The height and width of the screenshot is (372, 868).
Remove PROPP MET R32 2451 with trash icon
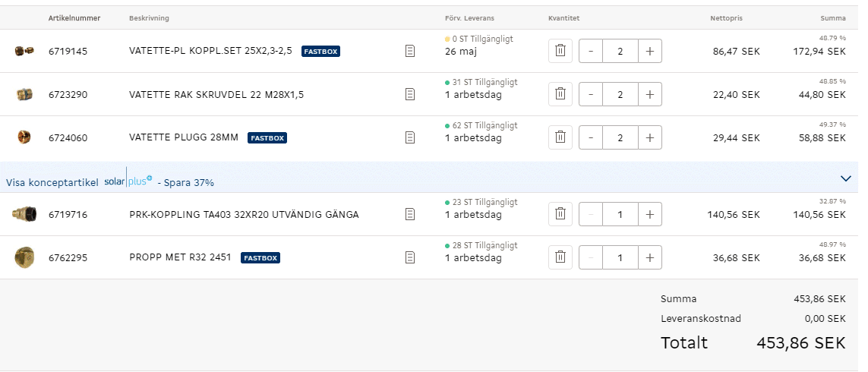pyautogui.click(x=560, y=257)
